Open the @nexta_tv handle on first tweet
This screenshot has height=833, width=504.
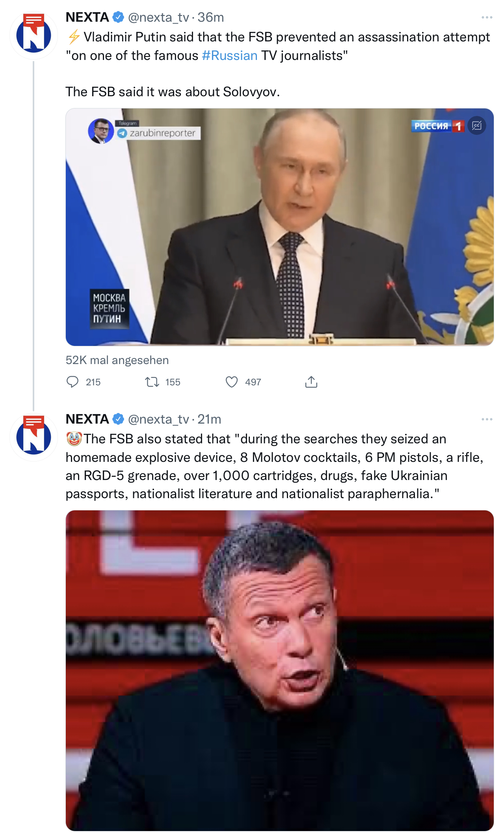pyautogui.click(x=158, y=17)
